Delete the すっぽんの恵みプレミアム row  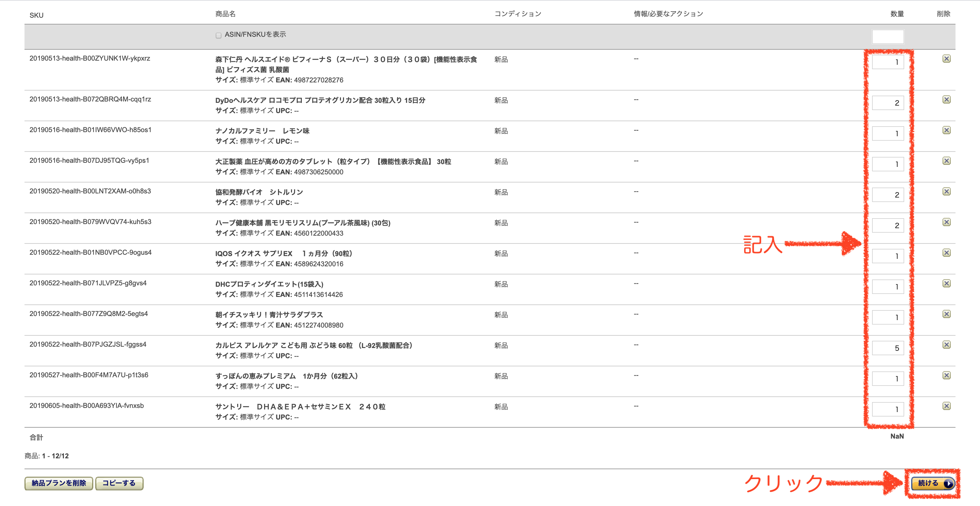coord(947,375)
